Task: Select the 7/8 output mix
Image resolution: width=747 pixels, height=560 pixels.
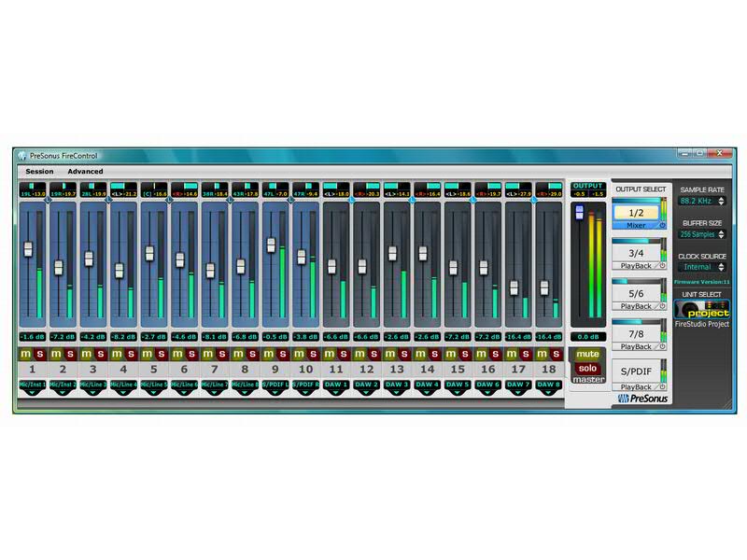Action: (636, 334)
